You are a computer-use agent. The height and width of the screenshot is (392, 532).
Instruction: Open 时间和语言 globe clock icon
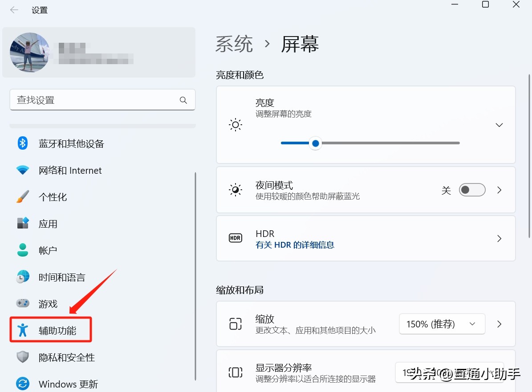tap(23, 277)
